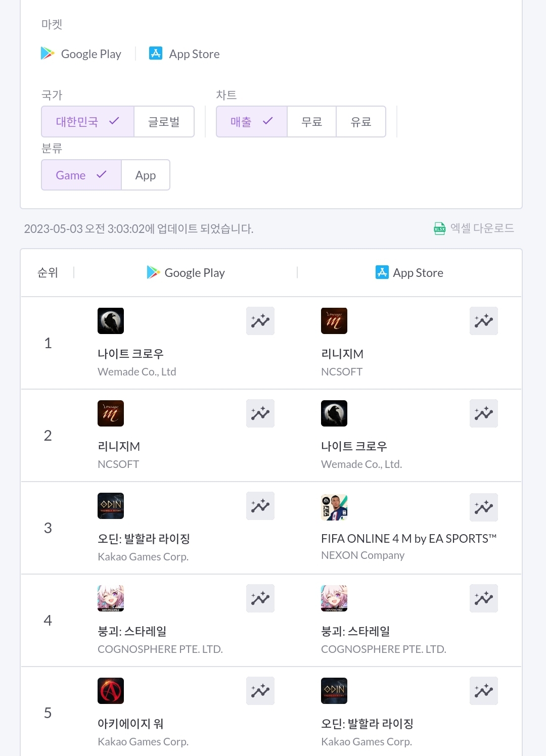Select 무료 chart option
Image resolution: width=546 pixels, height=756 pixels.
click(311, 122)
